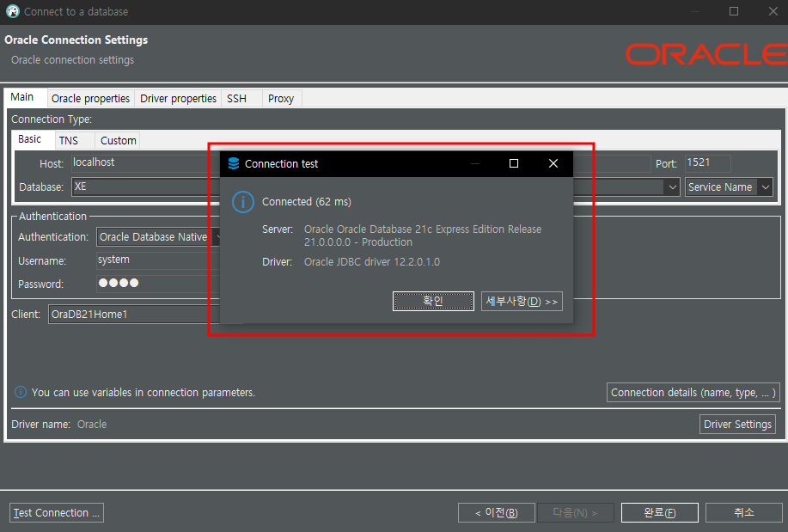Screen dimensions: 788x532
Task: Click the 취소 cancel button
Action: point(744,513)
